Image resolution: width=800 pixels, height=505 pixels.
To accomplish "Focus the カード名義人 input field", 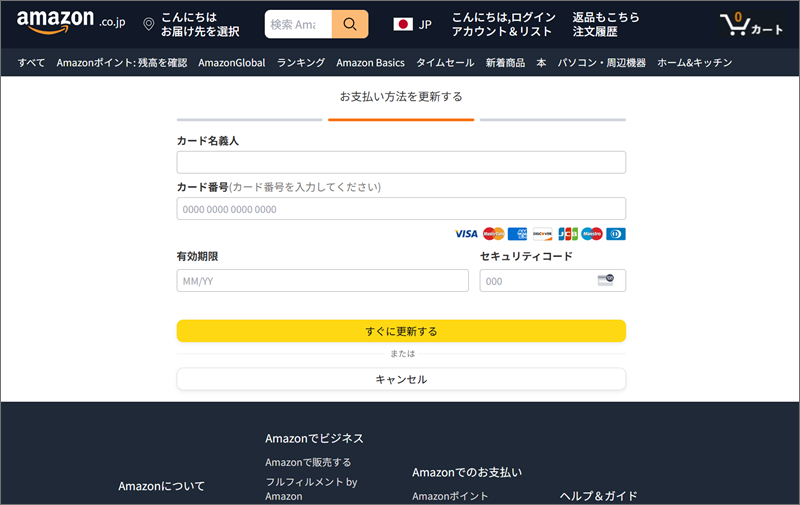I will [401, 162].
